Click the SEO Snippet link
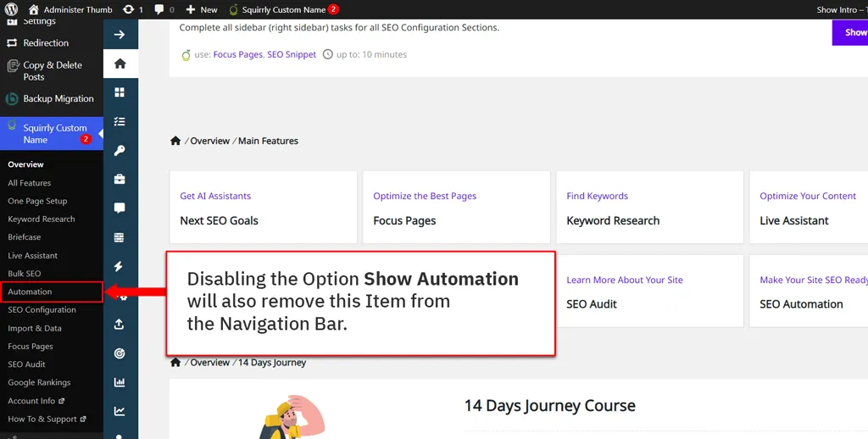Viewport: 868px width, 439px height. coord(292,54)
